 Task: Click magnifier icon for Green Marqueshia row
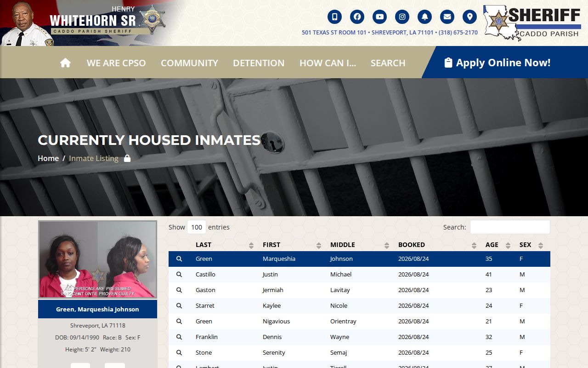point(179,259)
